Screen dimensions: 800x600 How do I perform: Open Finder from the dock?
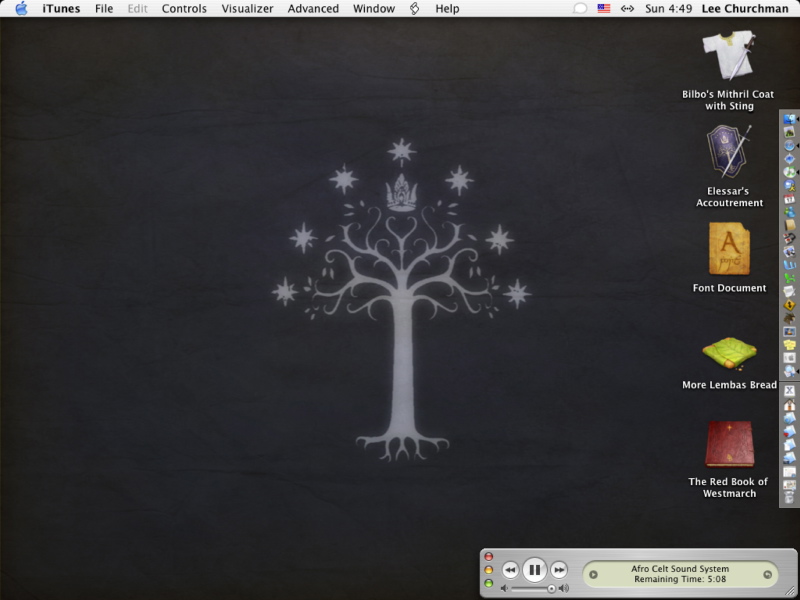(x=789, y=120)
